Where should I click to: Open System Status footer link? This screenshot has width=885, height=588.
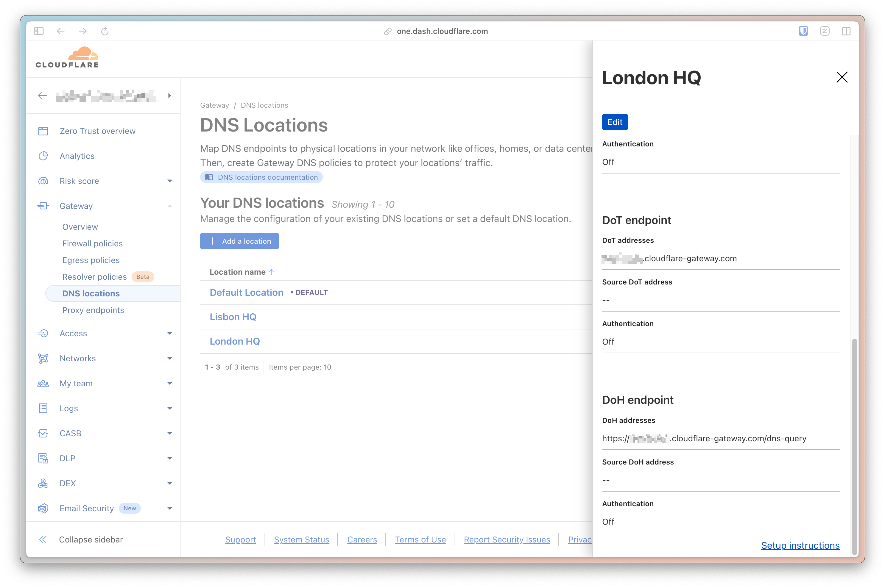301,539
